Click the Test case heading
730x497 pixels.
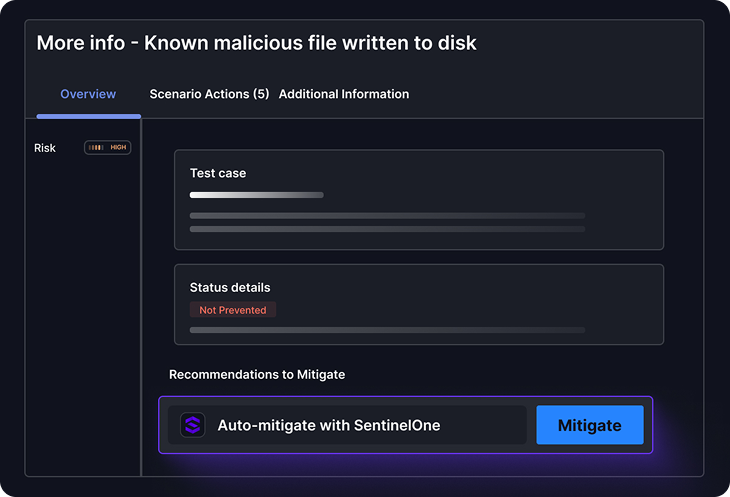[218, 173]
